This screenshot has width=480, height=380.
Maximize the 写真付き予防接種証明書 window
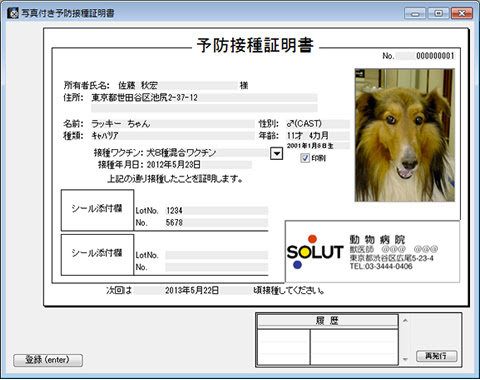tap(438, 13)
